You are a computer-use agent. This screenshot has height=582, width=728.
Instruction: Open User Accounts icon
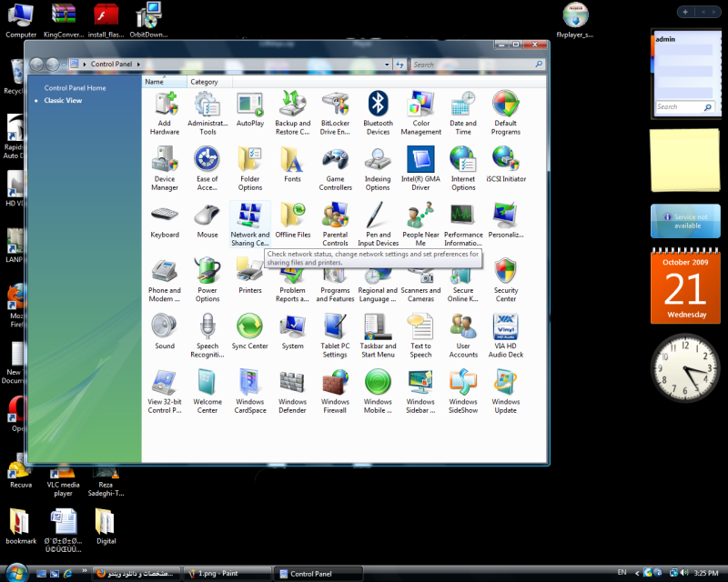pos(463,336)
